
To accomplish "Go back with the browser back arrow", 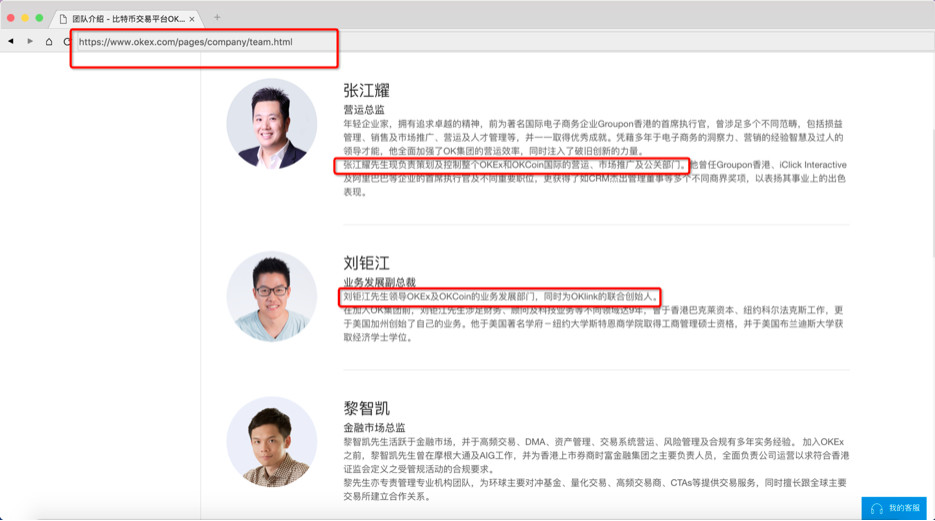I will click(x=11, y=41).
